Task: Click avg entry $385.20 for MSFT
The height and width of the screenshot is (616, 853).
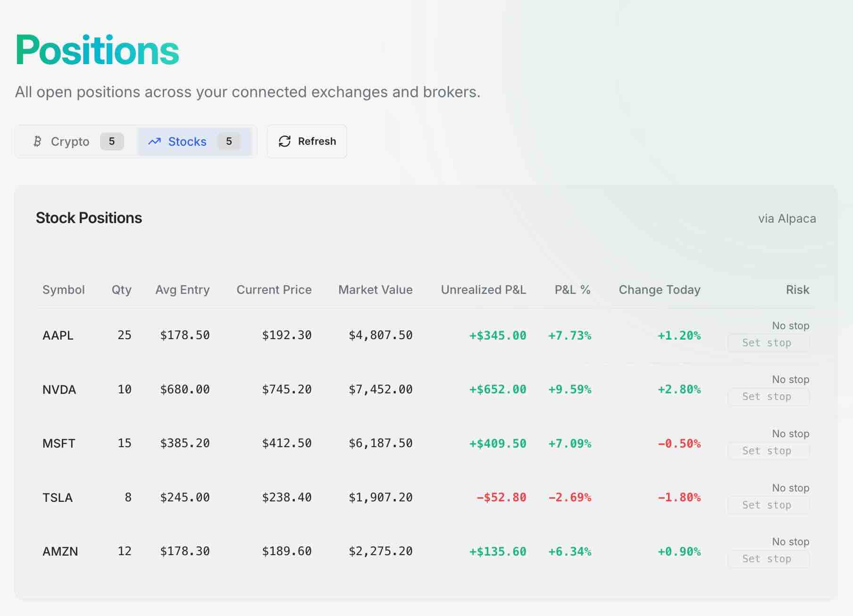Action: (x=185, y=443)
